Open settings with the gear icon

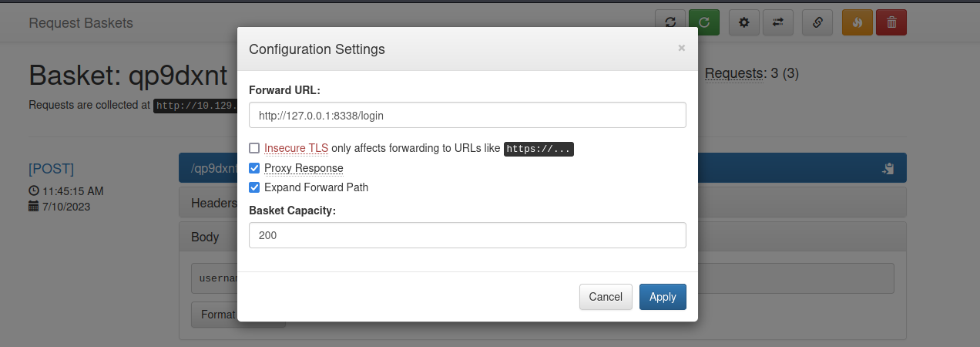tap(743, 22)
